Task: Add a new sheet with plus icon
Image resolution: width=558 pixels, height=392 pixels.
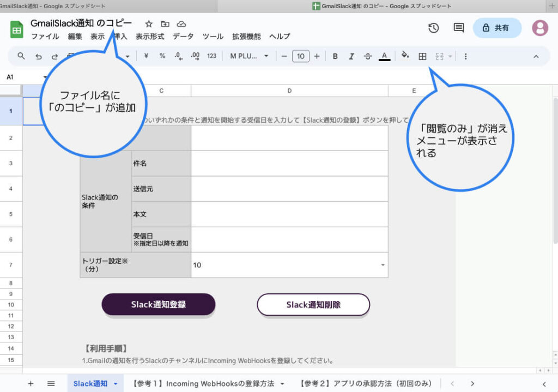Action: (31, 383)
